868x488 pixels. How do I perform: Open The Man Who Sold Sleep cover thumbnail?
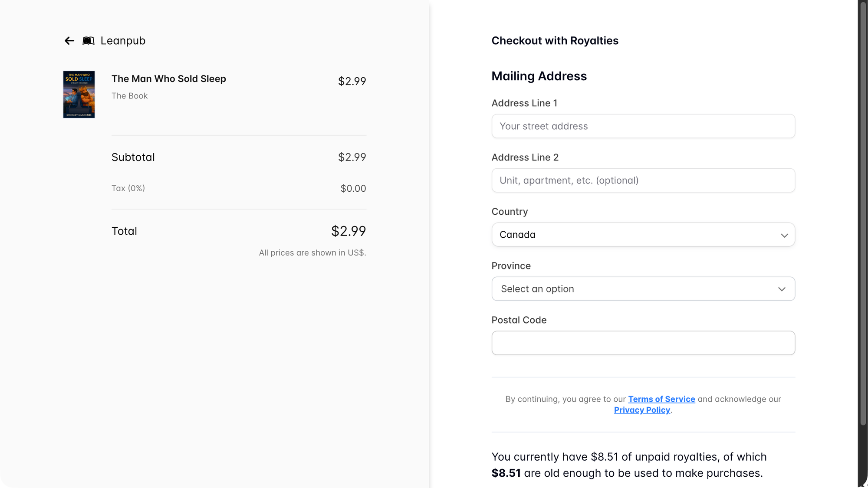click(x=79, y=95)
